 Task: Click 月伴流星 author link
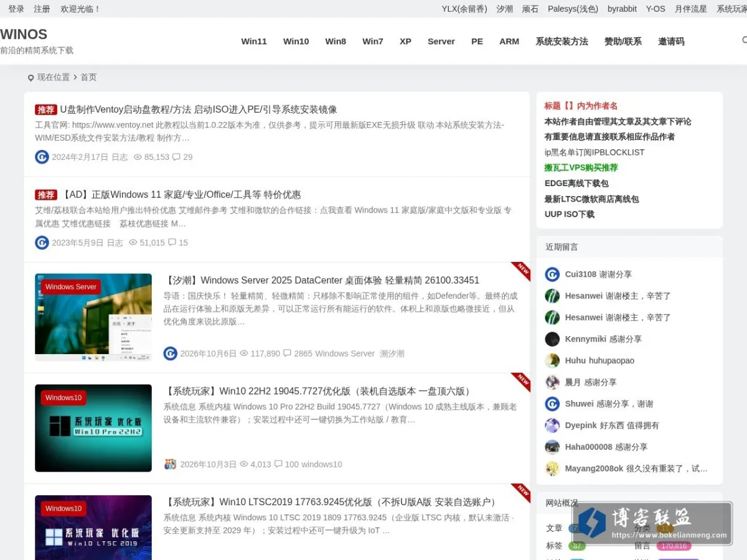(x=691, y=9)
